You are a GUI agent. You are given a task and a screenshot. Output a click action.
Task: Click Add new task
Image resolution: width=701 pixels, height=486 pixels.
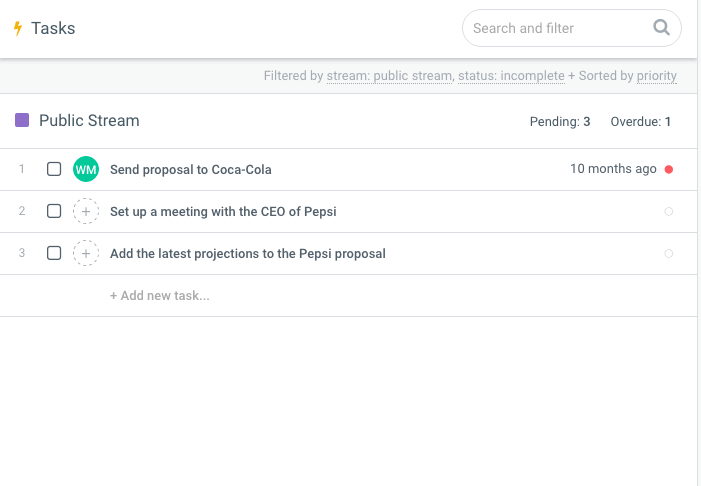[160, 295]
